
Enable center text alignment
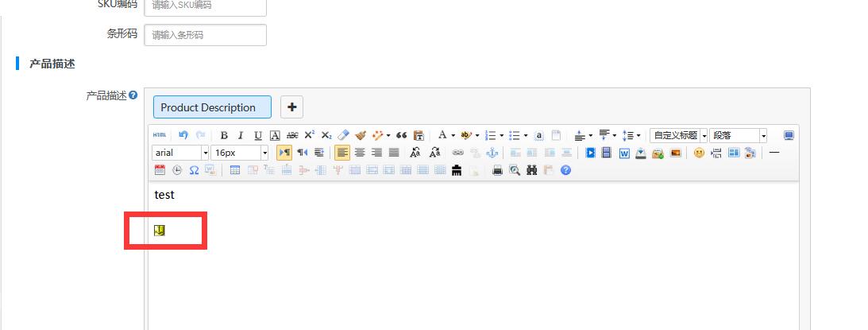pyautogui.click(x=360, y=153)
